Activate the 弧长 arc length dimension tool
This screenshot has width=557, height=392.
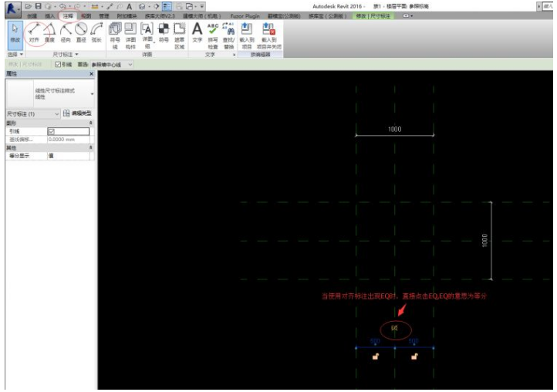[x=96, y=32]
